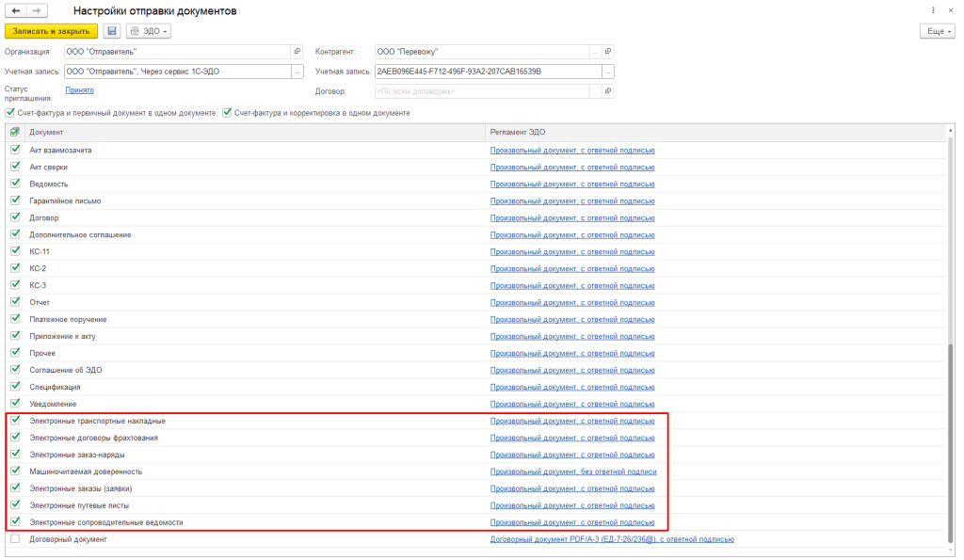The image size is (964, 560).
Task: Toggle Счет-фактура и первичный документ checkbox
Action: (9, 113)
